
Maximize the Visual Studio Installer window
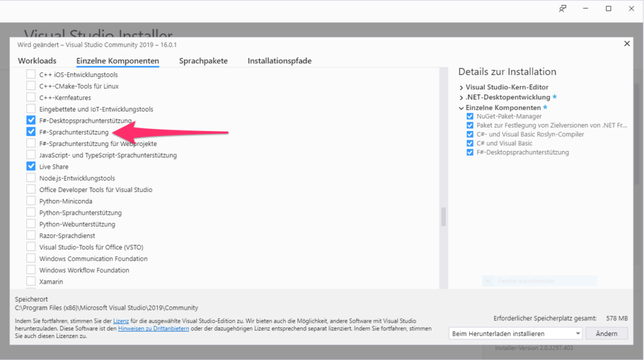click(x=609, y=9)
